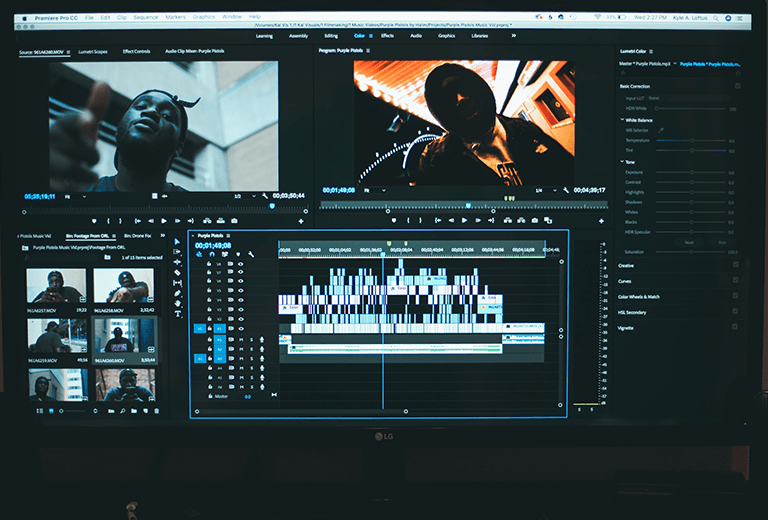The height and width of the screenshot is (520, 768).
Task: Select the Razor tool in the toolbar
Action: 177,272
